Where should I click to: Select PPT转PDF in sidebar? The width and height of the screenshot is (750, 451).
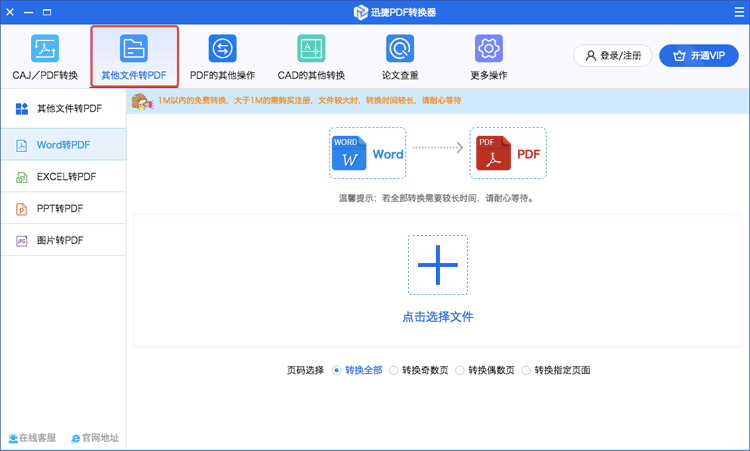pyautogui.click(x=64, y=208)
